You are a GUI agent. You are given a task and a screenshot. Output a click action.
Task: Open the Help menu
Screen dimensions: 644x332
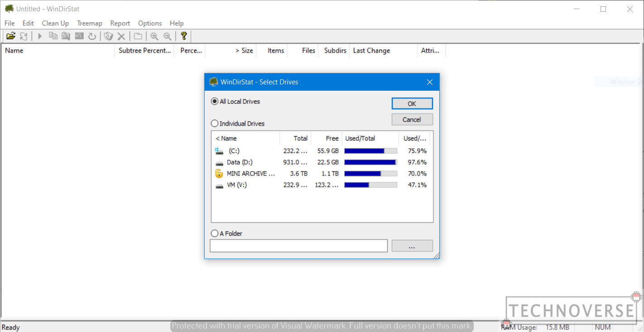[177, 23]
